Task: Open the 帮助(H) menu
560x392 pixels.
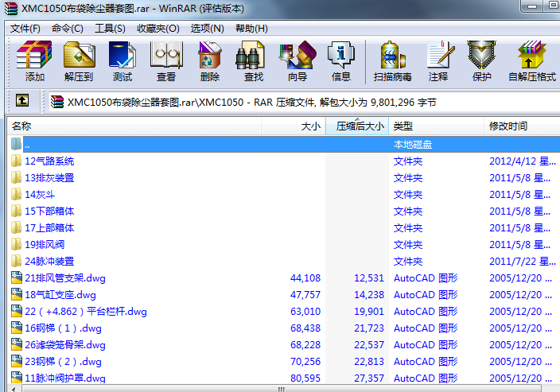Action: point(252,29)
